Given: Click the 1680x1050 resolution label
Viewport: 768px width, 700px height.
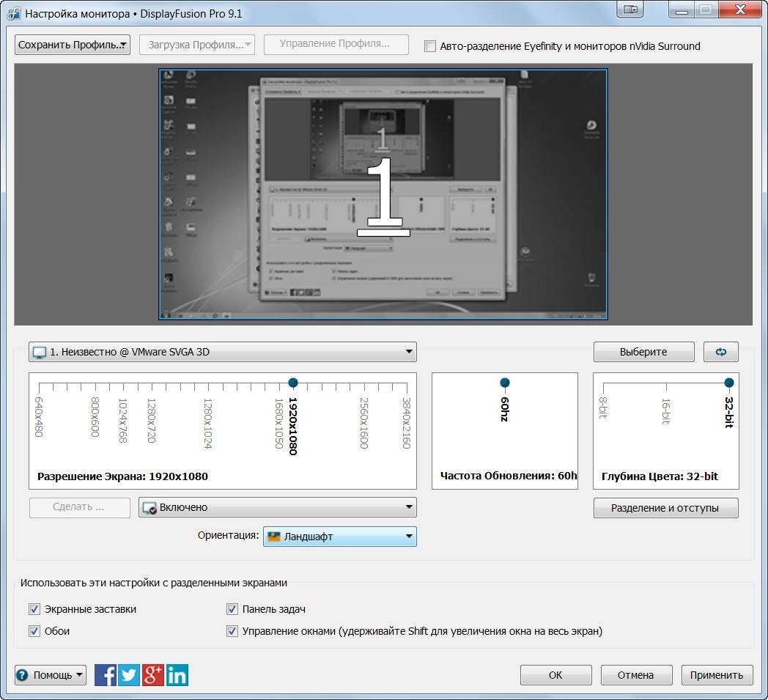Looking at the screenshot, I should click(x=278, y=423).
